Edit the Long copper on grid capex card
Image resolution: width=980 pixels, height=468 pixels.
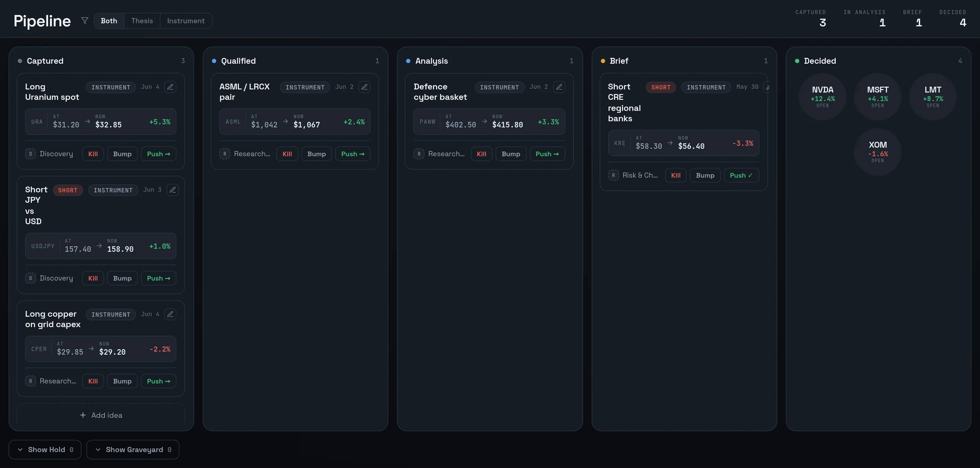coord(171,314)
